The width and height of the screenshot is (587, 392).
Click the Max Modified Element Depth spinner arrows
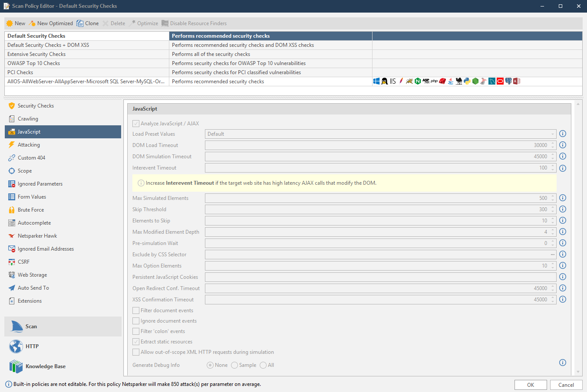coord(553,232)
